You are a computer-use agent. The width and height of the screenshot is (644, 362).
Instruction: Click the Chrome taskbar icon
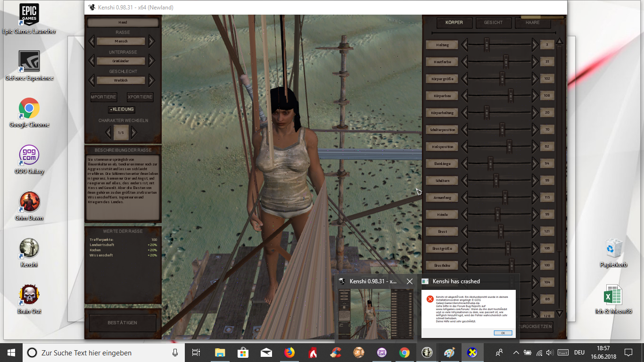405,352
